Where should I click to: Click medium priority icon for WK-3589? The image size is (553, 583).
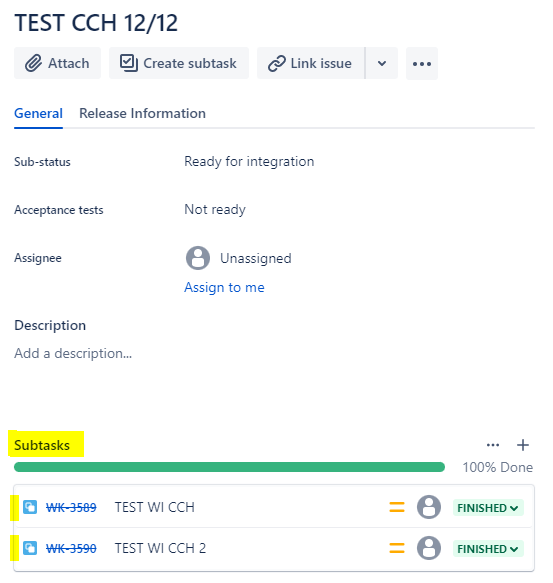397,507
